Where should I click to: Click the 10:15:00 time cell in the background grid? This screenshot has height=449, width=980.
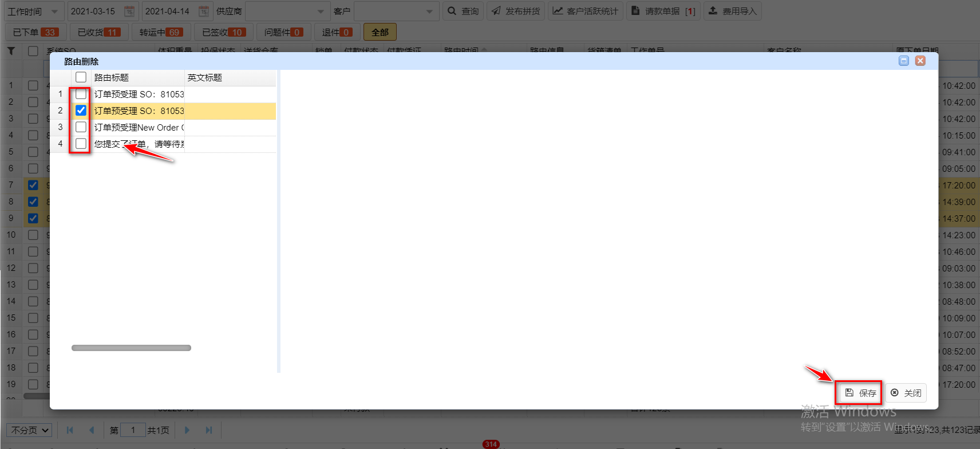pyautogui.click(x=959, y=136)
